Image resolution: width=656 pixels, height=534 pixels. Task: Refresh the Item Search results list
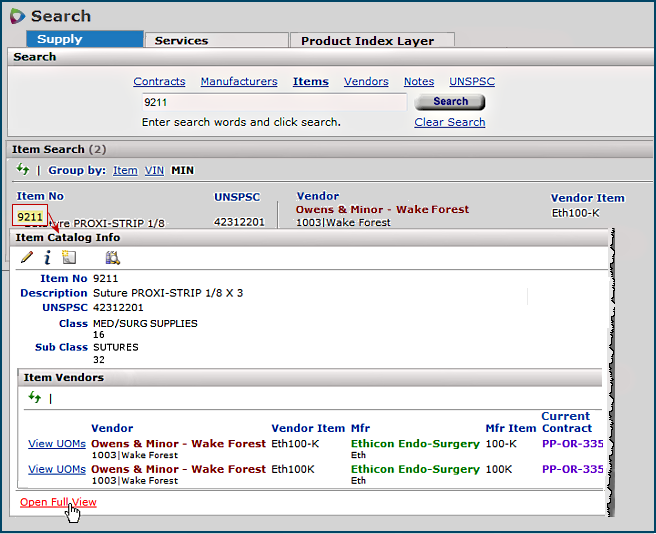coord(23,170)
